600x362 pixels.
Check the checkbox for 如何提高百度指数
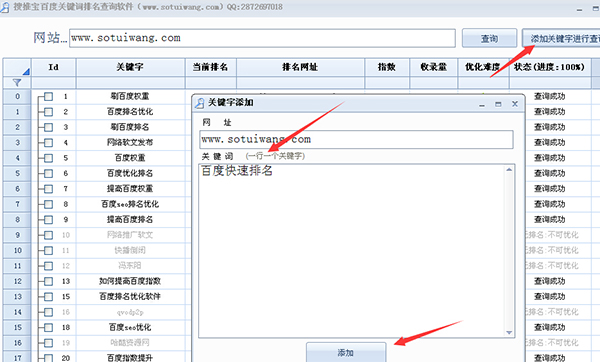click(x=49, y=281)
